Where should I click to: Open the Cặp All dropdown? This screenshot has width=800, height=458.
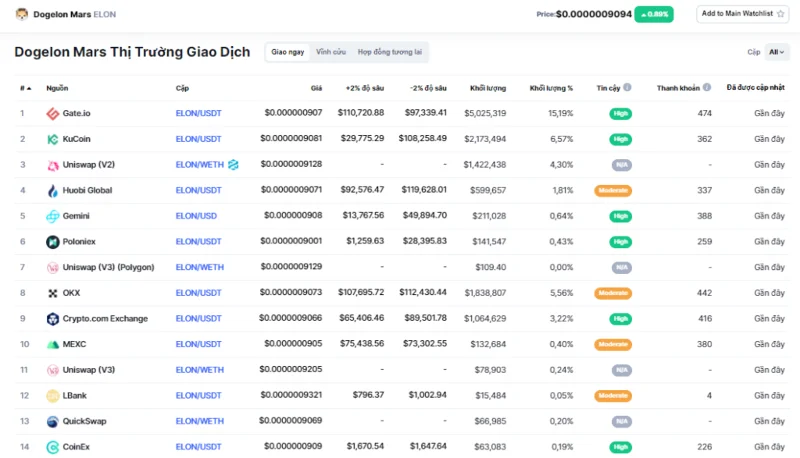point(777,52)
